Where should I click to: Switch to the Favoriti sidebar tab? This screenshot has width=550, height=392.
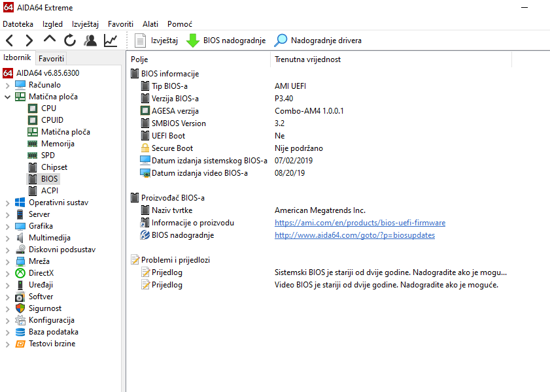[x=51, y=59]
